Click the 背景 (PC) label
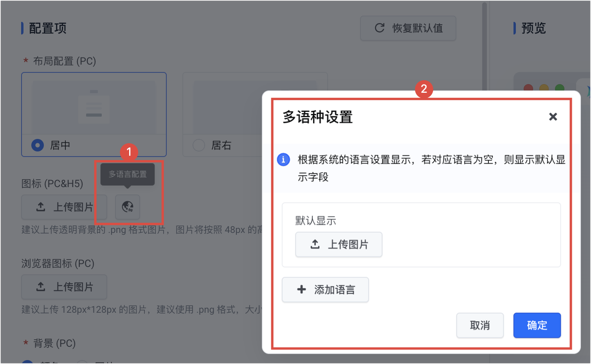This screenshot has height=364, width=591. (x=54, y=343)
